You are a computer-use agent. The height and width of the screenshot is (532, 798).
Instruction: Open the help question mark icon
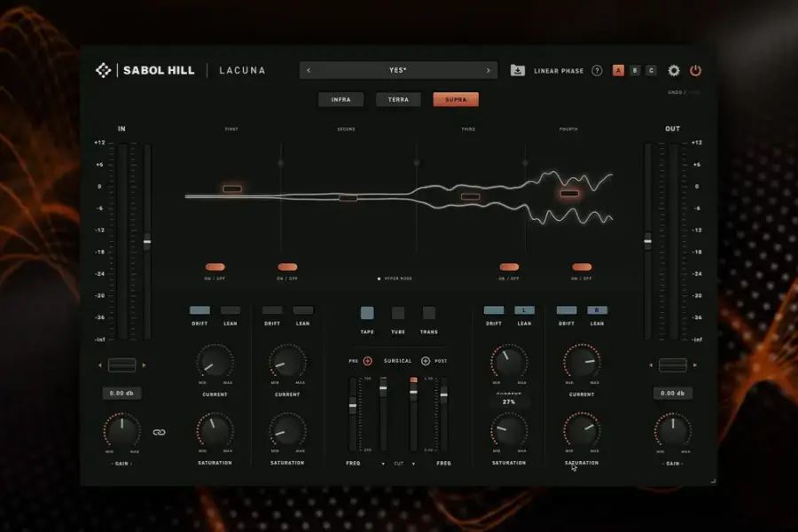(597, 70)
